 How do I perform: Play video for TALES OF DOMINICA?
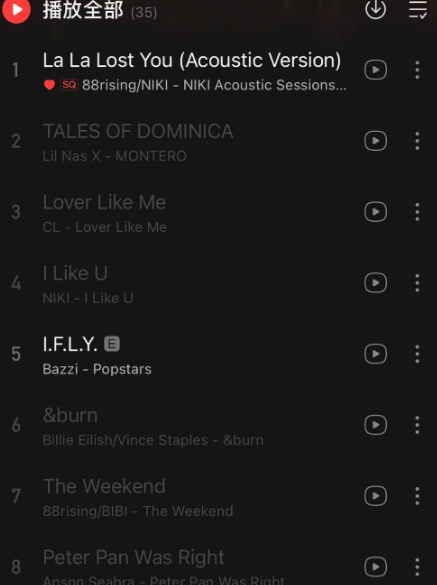tap(375, 141)
